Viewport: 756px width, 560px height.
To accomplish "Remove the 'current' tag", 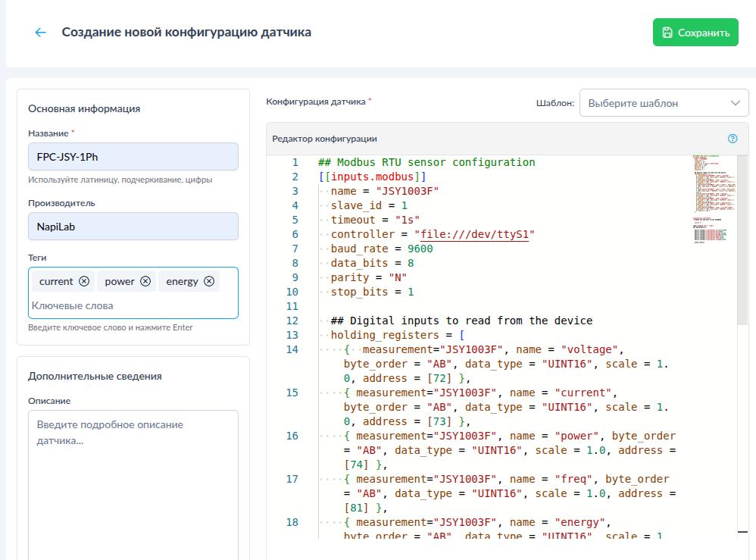I will 84,281.
